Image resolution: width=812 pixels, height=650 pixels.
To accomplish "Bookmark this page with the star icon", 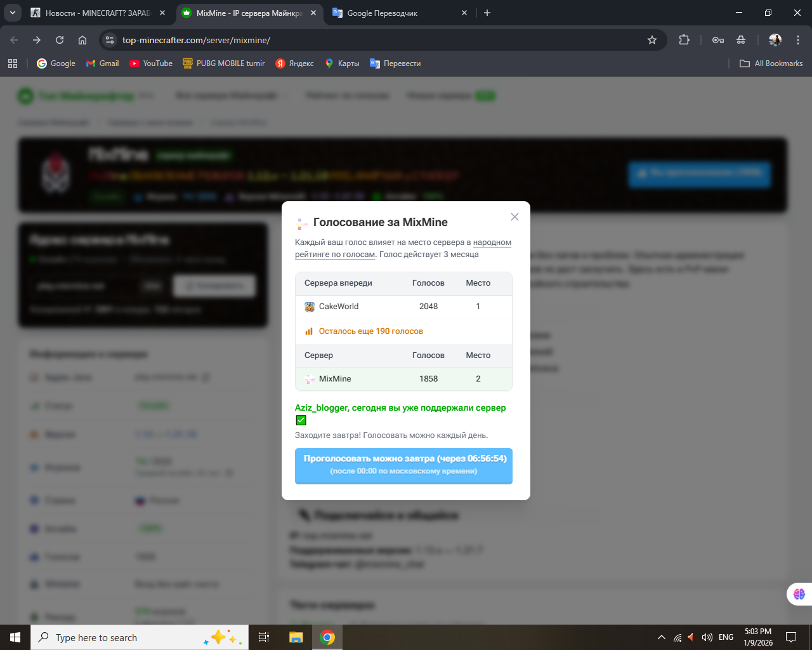I will pos(652,40).
